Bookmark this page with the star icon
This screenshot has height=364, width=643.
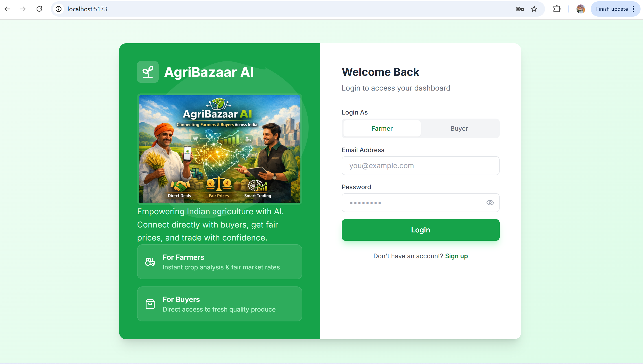click(534, 9)
